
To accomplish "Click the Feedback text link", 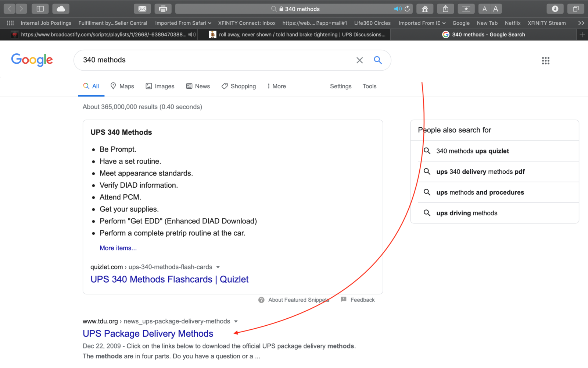I will [362, 300].
